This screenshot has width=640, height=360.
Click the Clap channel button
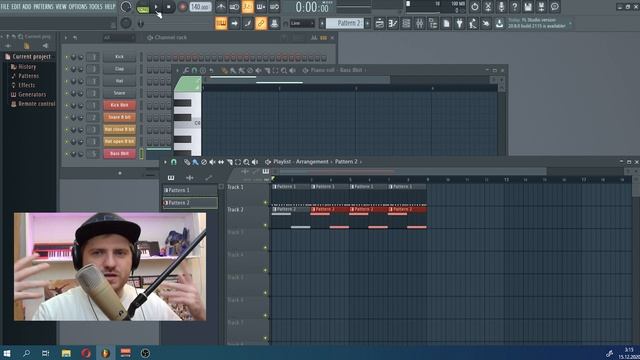click(x=119, y=69)
